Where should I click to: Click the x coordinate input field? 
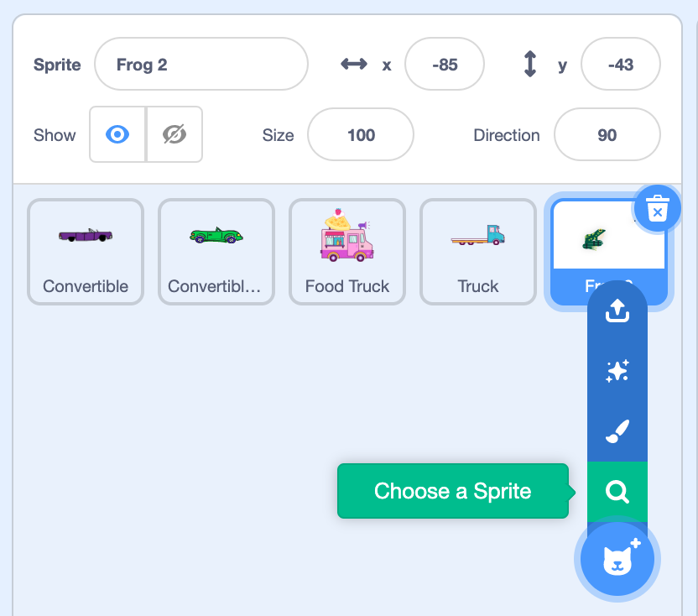445,65
